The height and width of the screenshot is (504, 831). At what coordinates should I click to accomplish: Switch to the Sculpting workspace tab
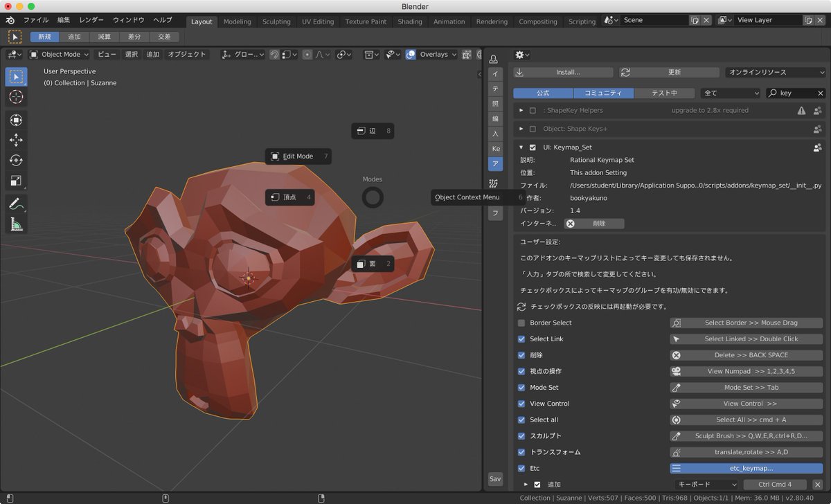[x=276, y=21]
